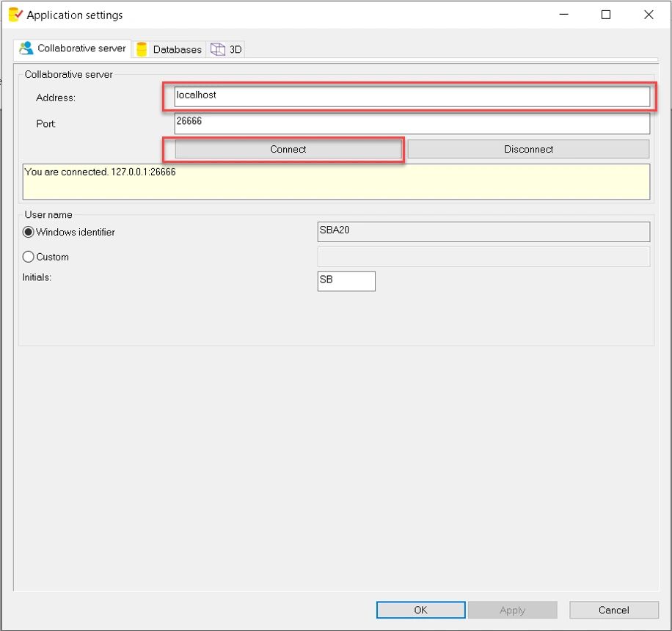Click the Port field showing 26666
The width and height of the screenshot is (672, 631).
pos(412,123)
